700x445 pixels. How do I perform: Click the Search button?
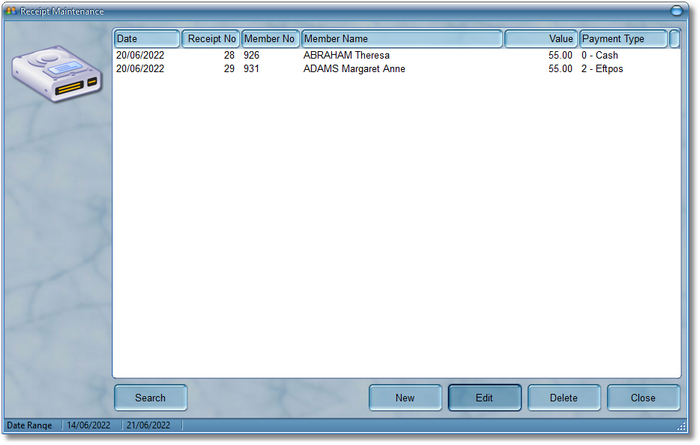(x=150, y=398)
